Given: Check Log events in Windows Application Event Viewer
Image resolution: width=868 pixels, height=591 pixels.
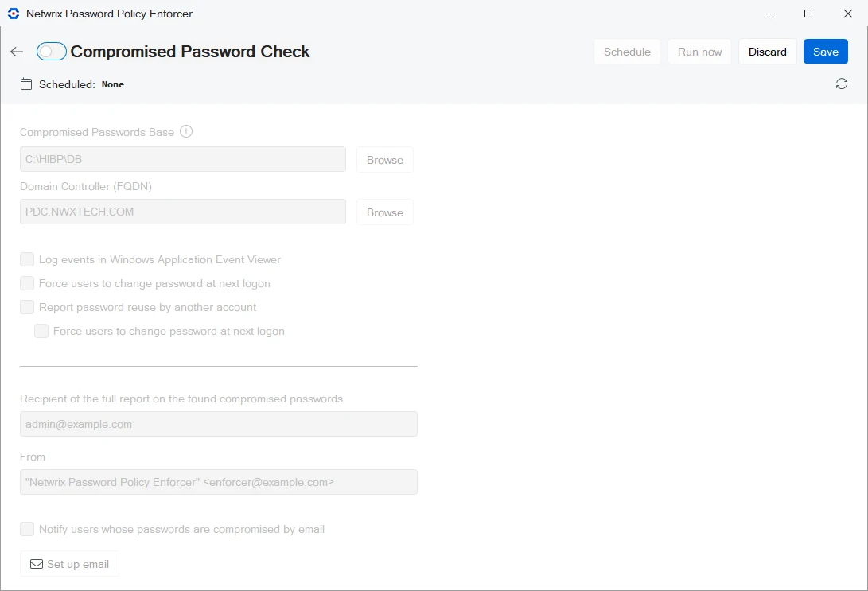Looking at the screenshot, I should 26,259.
